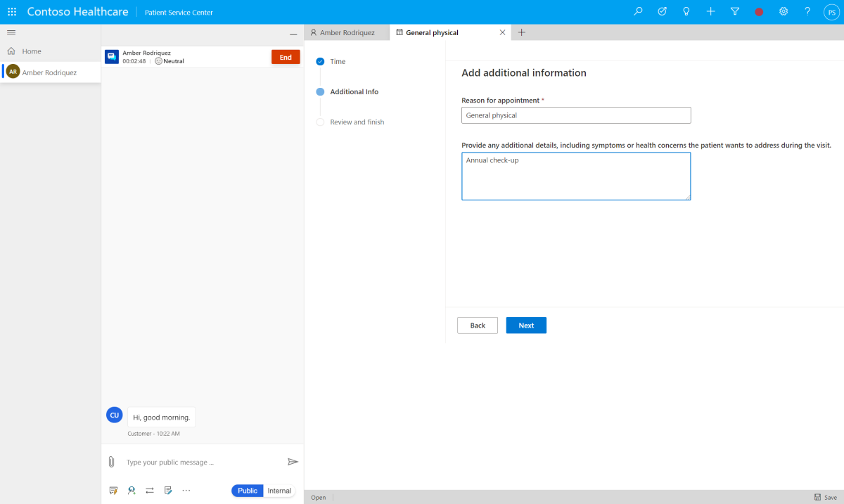The width and height of the screenshot is (844, 504).
Task: Open the app launcher waffle menu
Action: [12, 12]
